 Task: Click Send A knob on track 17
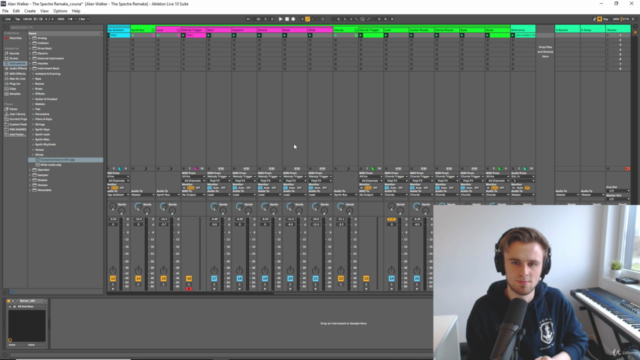(x=214, y=207)
